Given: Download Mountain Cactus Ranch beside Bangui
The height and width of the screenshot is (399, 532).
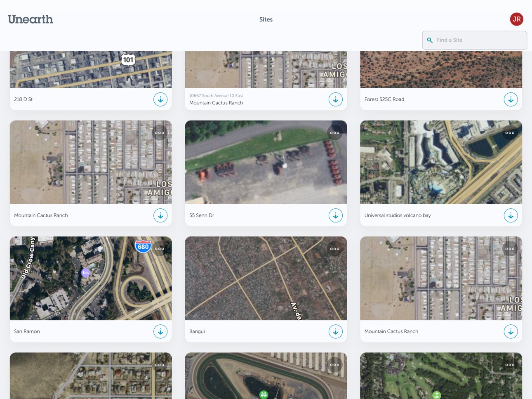Looking at the screenshot, I should tap(511, 331).
